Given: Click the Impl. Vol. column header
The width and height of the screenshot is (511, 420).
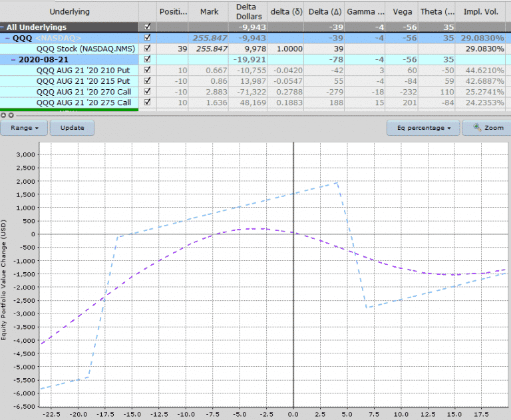Looking at the screenshot, I should [x=482, y=12].
